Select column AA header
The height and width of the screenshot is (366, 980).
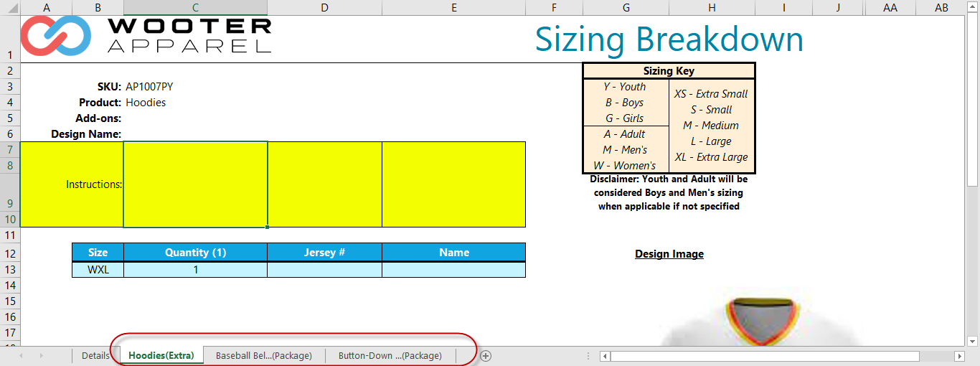coord(890,7)
